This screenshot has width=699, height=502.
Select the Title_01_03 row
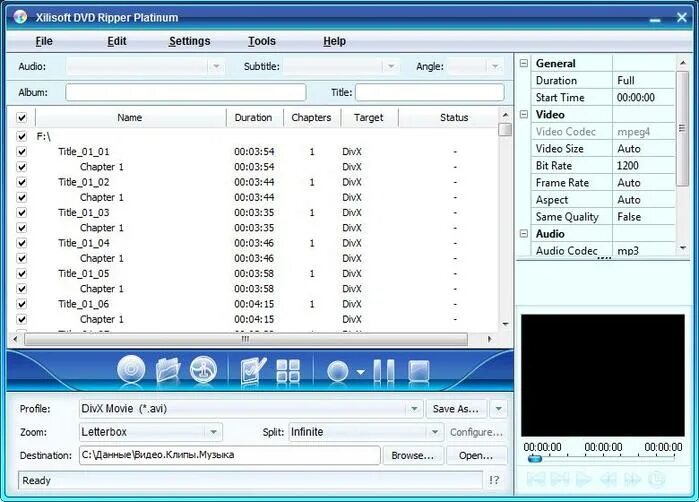pyautogui.click(x=254, y=213)
